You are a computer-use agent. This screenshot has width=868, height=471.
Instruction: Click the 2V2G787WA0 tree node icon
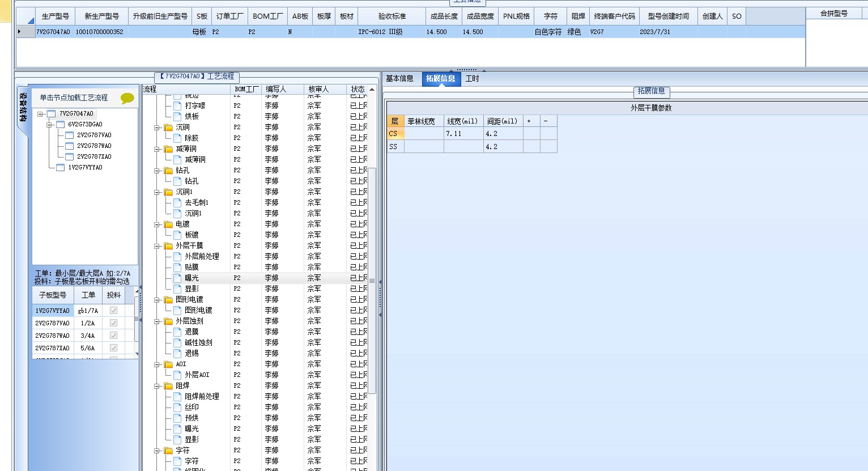click(70, 146)
